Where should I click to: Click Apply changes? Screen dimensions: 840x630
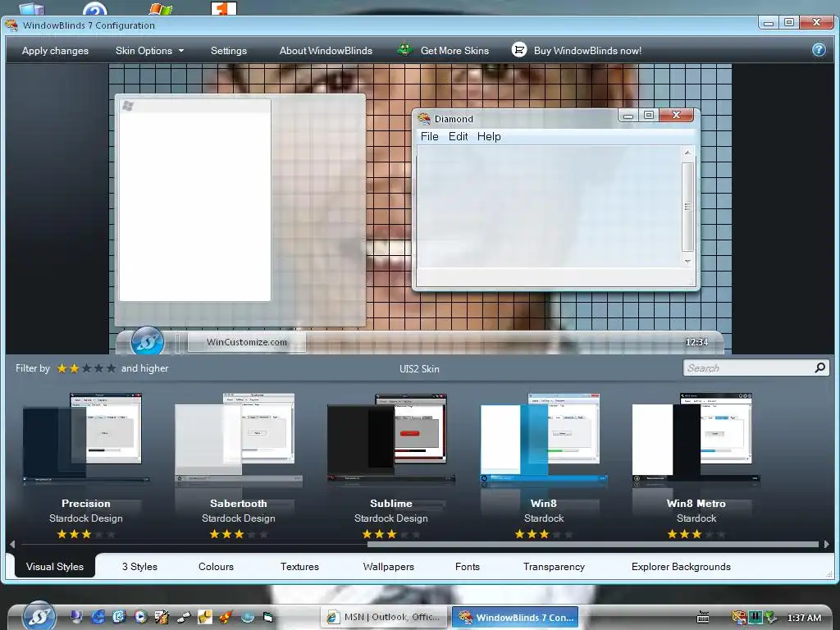click(55, 50)
